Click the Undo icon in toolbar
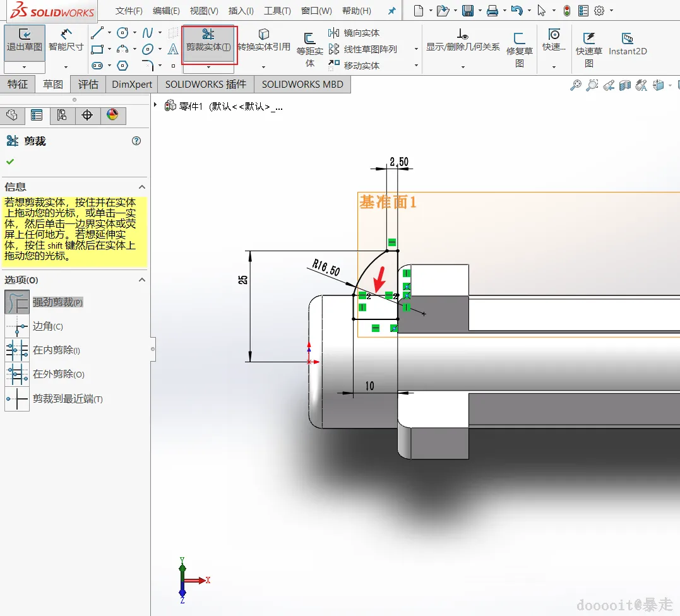 [516, 11]
